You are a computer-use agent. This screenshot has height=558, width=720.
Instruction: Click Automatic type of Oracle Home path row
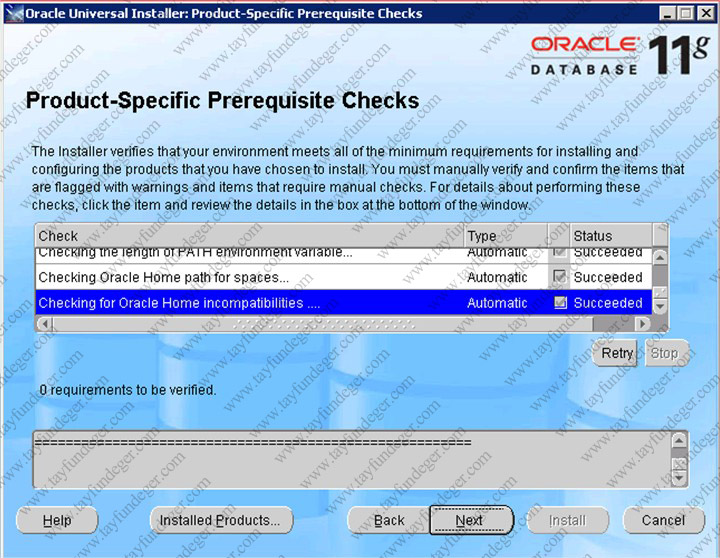pyautogui.click(x=497, y=277)
